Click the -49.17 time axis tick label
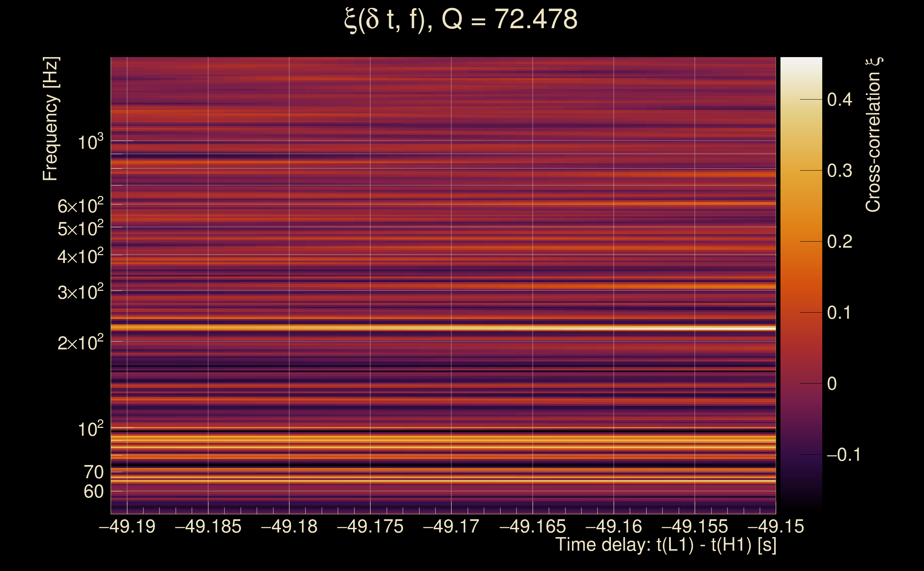The image size is (924, 571). pos(451,526)
